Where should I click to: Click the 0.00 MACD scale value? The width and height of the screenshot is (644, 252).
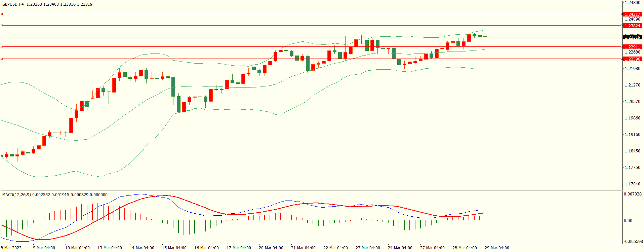[x=628, y=221]
